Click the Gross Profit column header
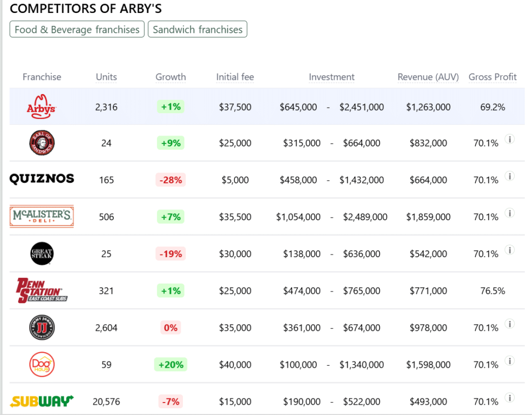This screenshot has width=532, height=415. coord(493,77)
